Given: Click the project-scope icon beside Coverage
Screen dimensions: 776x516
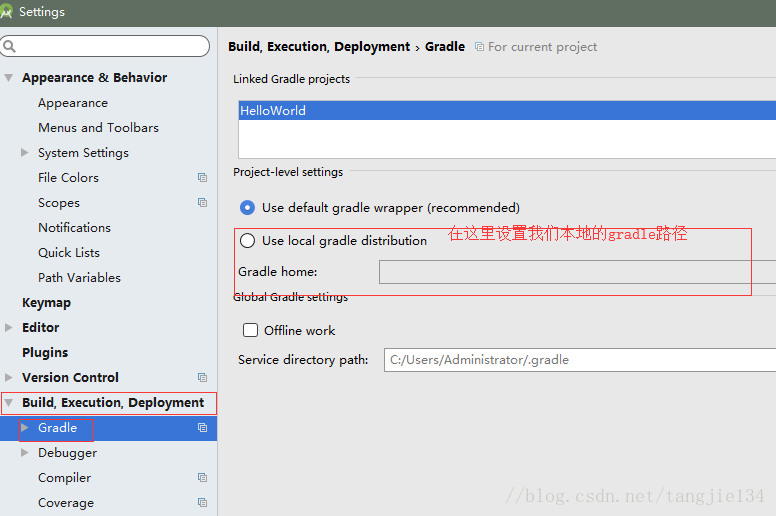Looking at the screenshot, I should pyautogui.click(x=202, y=503).
